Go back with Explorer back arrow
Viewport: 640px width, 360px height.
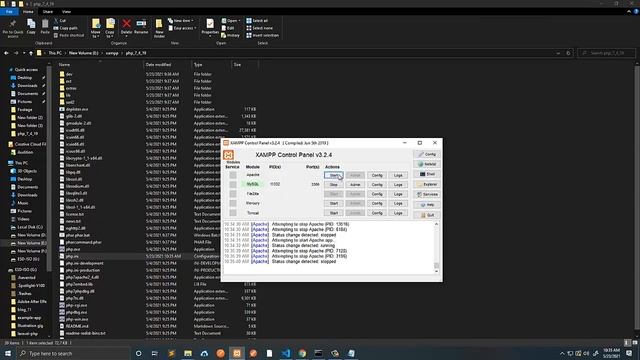6,53
